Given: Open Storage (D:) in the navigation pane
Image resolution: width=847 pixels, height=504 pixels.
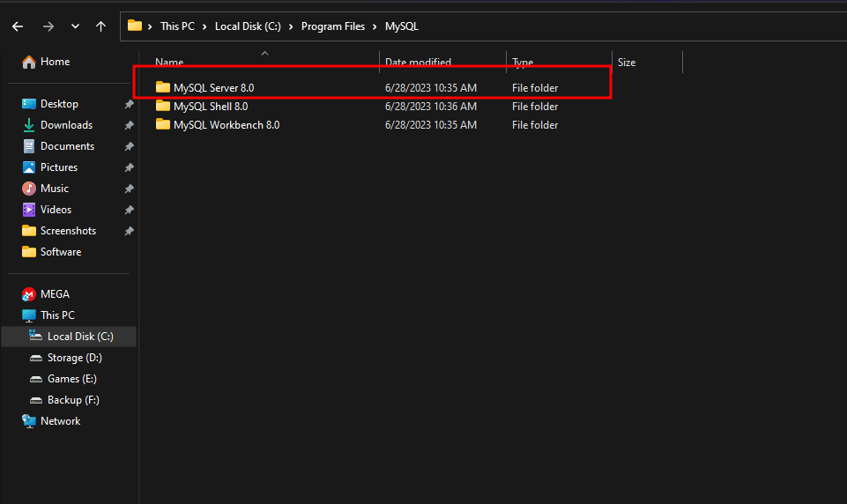Looking at the screenshot, I should click(x=75, y=358).
